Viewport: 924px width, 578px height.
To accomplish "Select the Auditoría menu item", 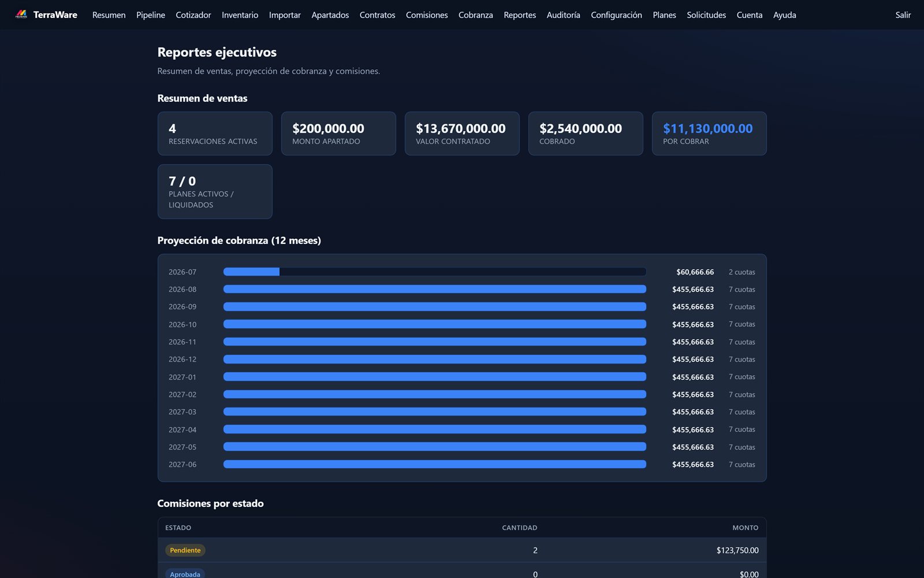I will point(563,15).
